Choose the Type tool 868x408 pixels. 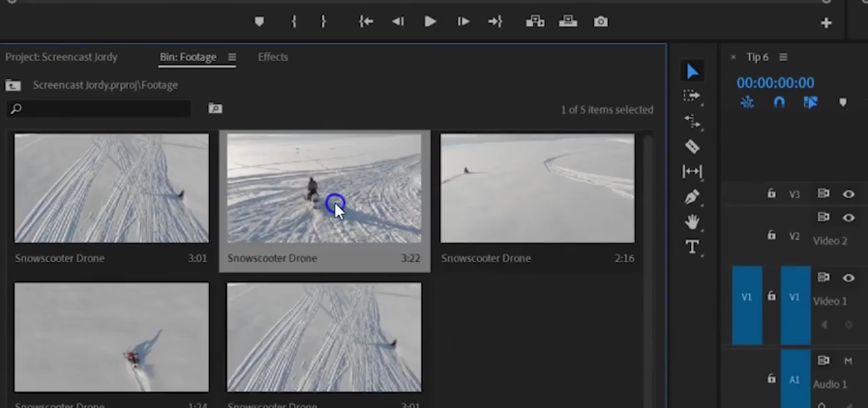(692, 248)
